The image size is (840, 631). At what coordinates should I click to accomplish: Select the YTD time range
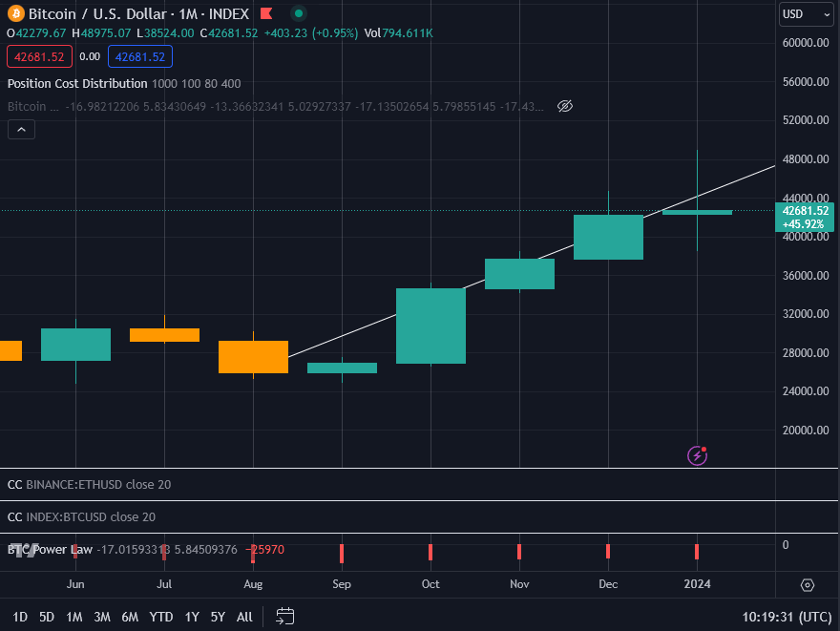coord(161,617)
